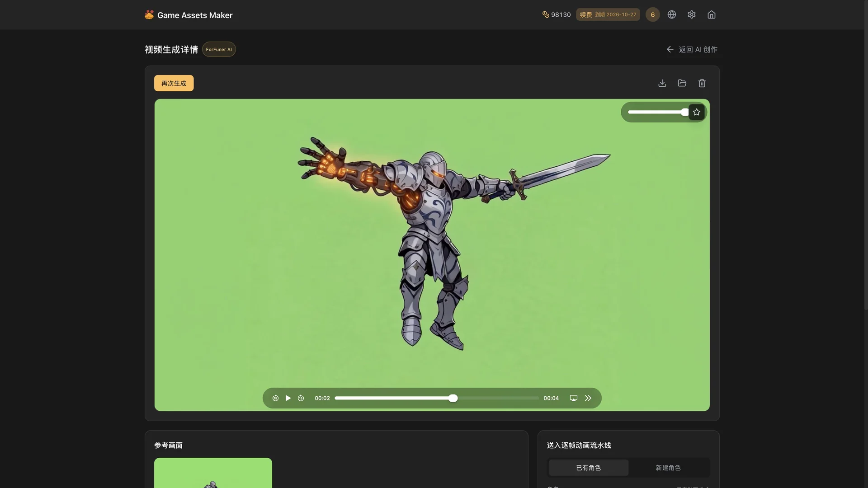Rewind ten seconds in the player
This screenshot has height=488, width=868.
tap(275, 398)
